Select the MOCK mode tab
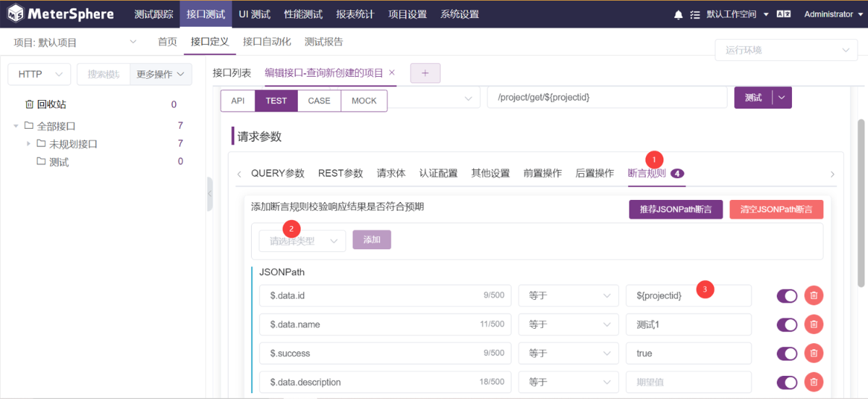The image size is (868, 399). click(364, 101)
